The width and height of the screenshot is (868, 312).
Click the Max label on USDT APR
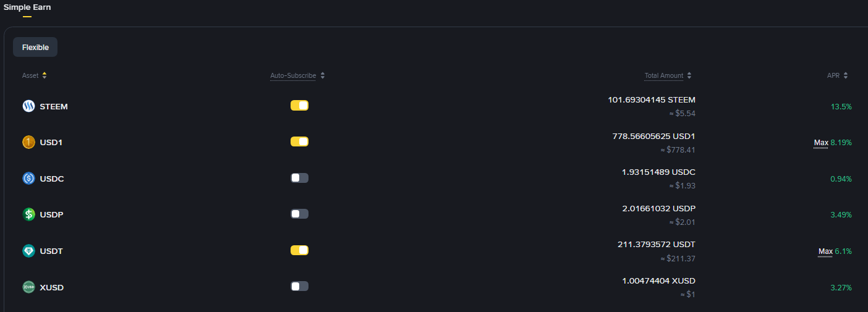825,251
